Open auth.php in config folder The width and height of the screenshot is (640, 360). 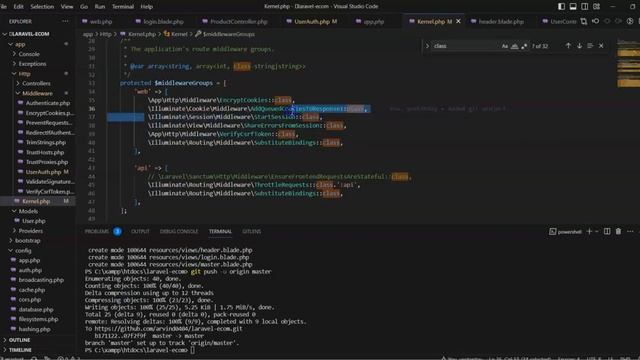click(x=30, y=270)
